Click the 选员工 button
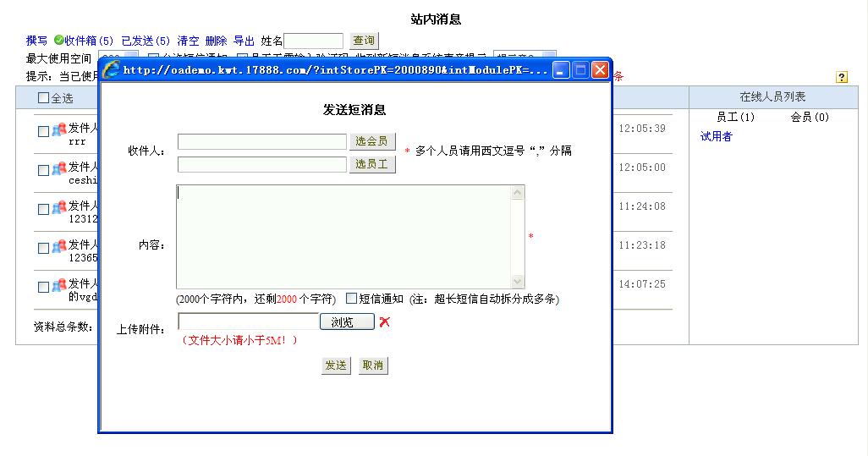This screenshot has height=456, width=868. pos(372,164)
